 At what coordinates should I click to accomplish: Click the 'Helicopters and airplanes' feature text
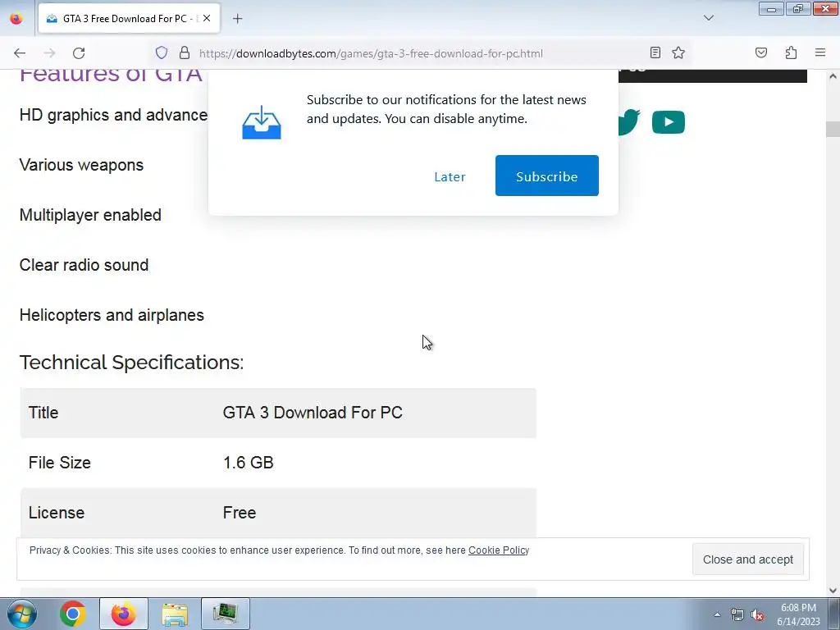pyautogui.click(x=112, y=315)
